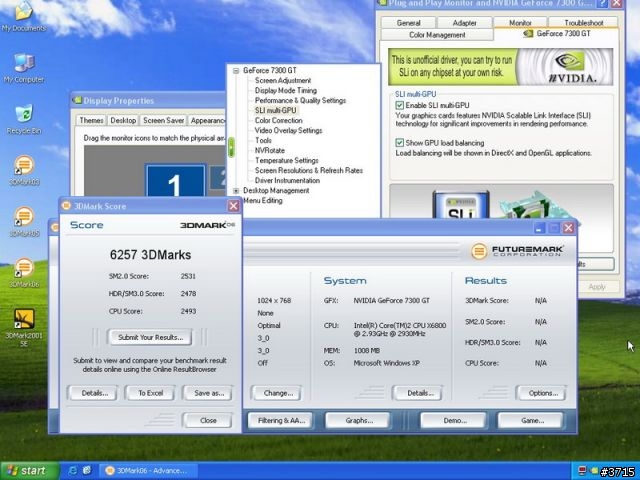Screen dimensions: 640x480
Task: Select Display Mode Timing tree item
Action: click(286, 91)
